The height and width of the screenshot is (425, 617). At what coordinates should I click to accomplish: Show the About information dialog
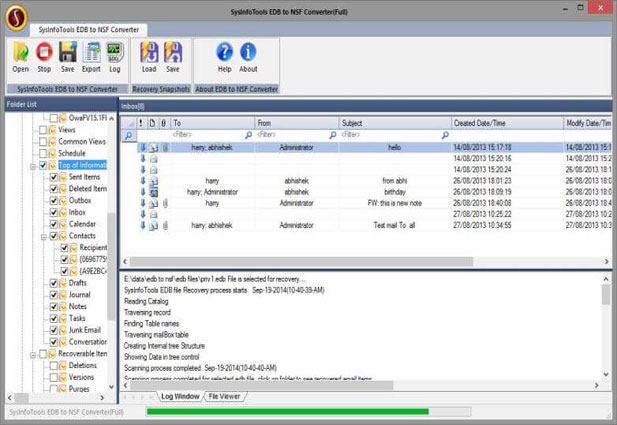coord(248,57)
